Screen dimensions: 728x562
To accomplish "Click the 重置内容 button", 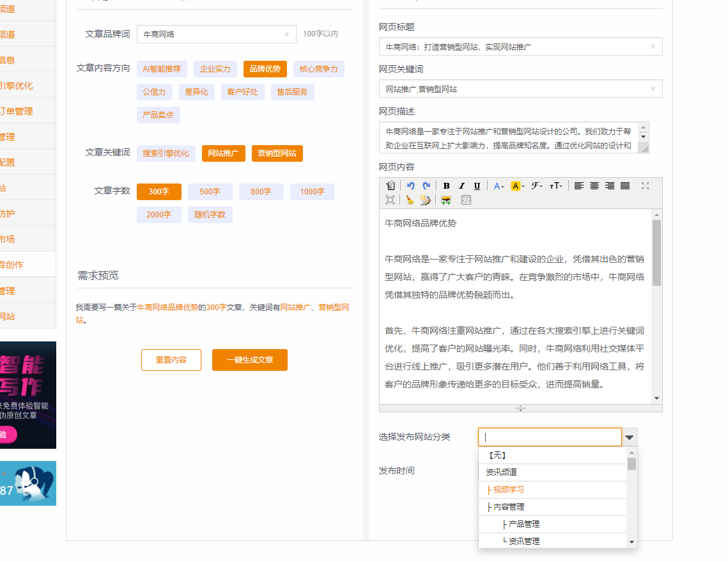I will point(171,360).
